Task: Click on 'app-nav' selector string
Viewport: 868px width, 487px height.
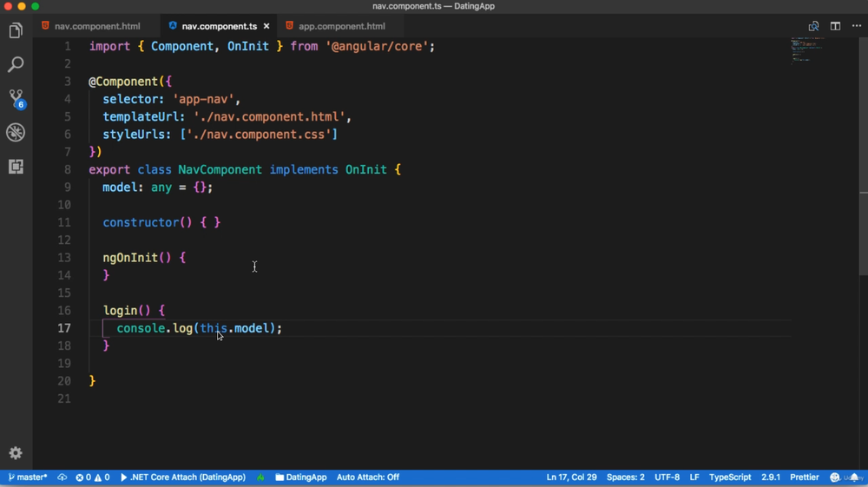Action: (203, 99)
